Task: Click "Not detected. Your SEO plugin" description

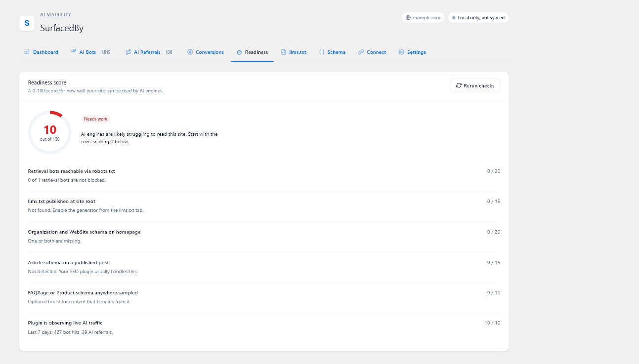Action: click(x=83, y=272)
